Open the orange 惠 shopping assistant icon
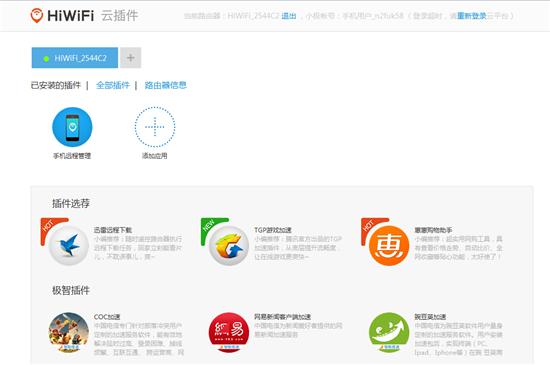This screenshot has width=550, height=365. (x=389, y=245)
